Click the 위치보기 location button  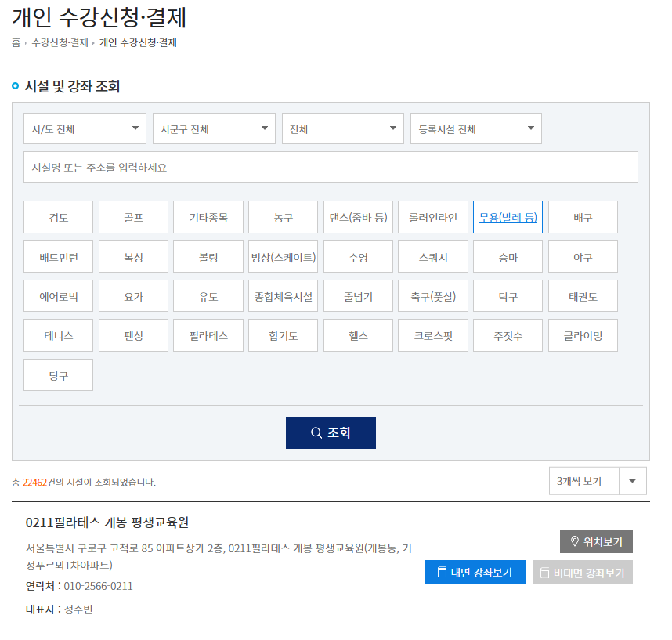click(596, 541)
